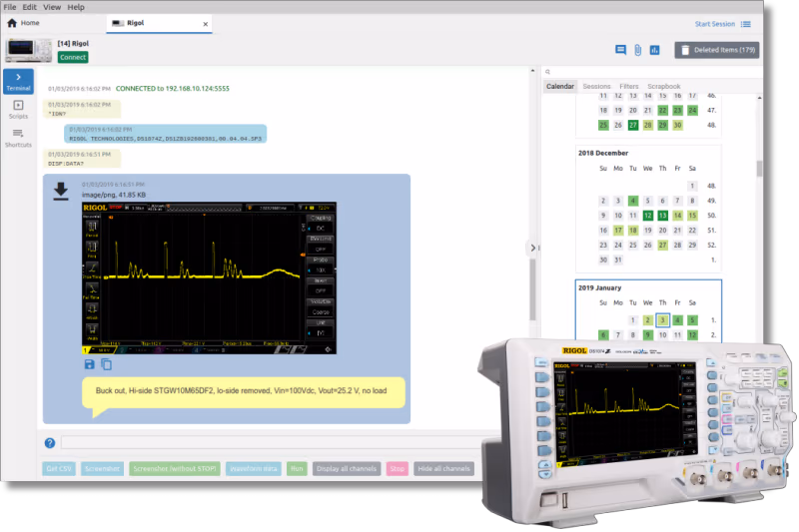The image size is (799, 532).
Task: Click the Display all channels button
Action: tap(347, 469)
